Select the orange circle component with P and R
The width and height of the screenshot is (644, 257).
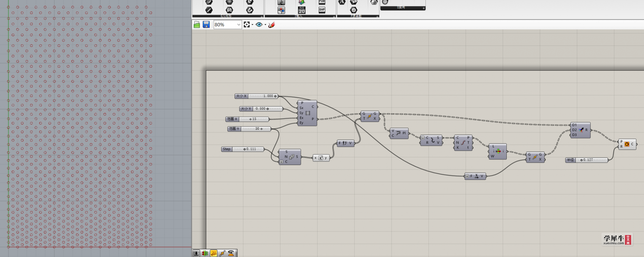pos(627,144)
